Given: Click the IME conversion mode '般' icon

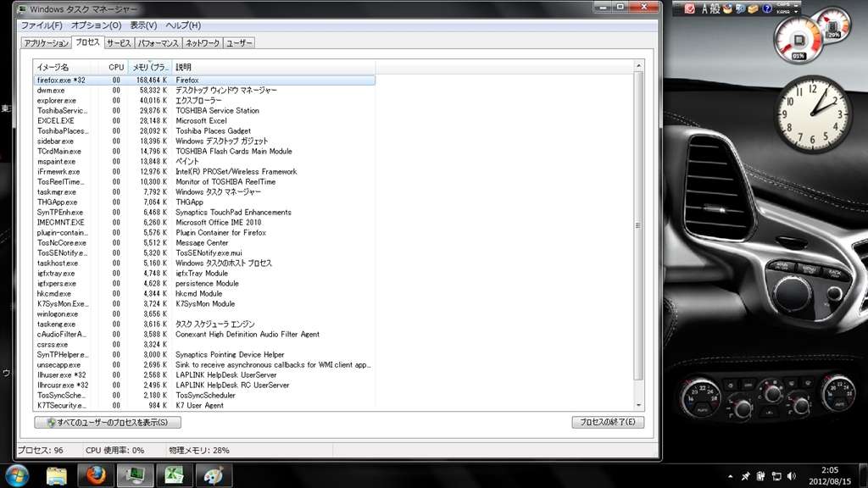Looking at the screenshot, I should [x=715, y=8].
